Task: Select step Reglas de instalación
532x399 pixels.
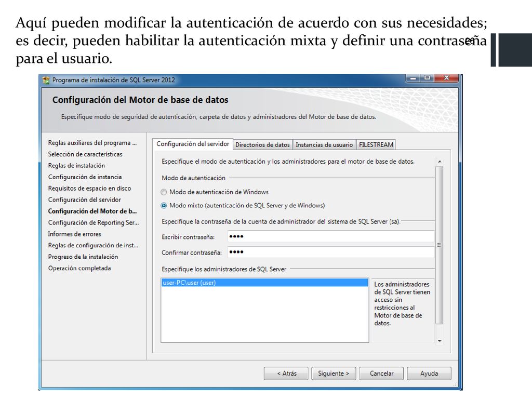Action: point(76,166)
